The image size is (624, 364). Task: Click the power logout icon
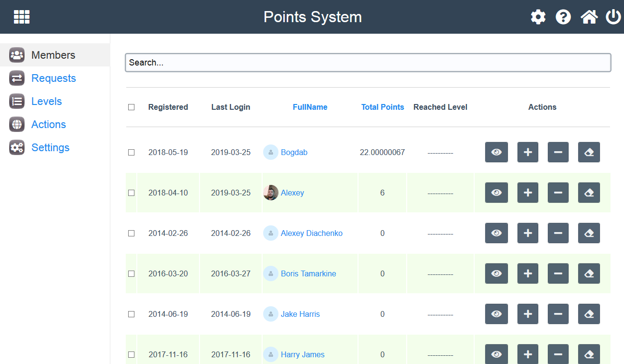pyautogui.click(x=613, y=17)
